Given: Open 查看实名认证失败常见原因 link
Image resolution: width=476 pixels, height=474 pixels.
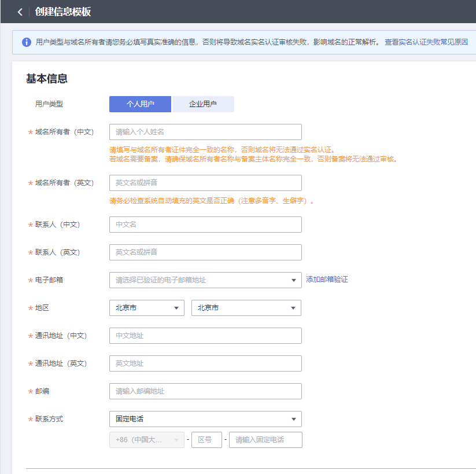Looking at the screenshot, I should pos(426,42).
